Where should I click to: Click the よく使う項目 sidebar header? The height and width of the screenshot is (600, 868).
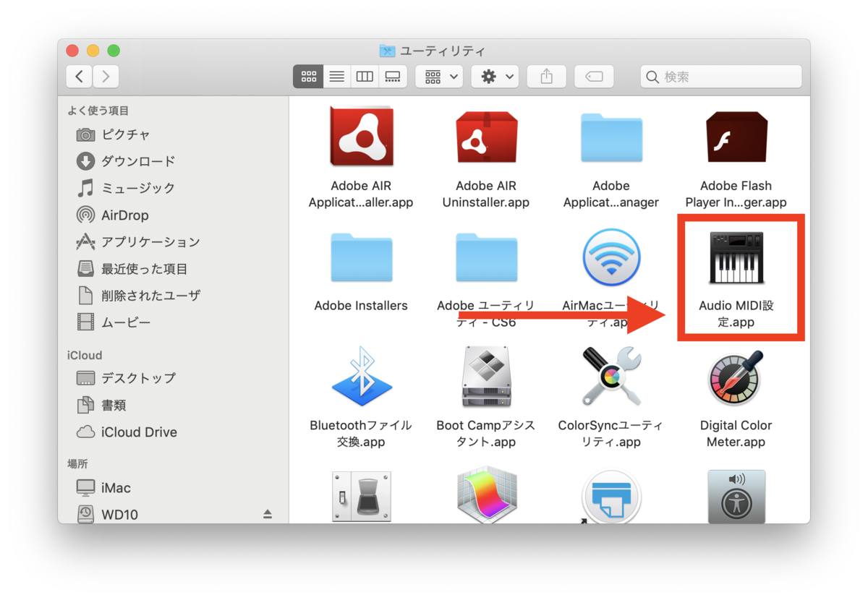pyautogui.click(x=98, y=111)
